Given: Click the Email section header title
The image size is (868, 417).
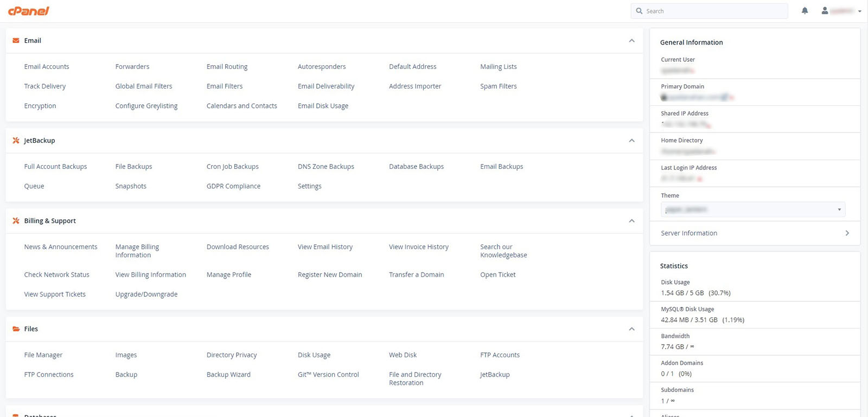Looking at the screenshot, I should pos(33,41).
